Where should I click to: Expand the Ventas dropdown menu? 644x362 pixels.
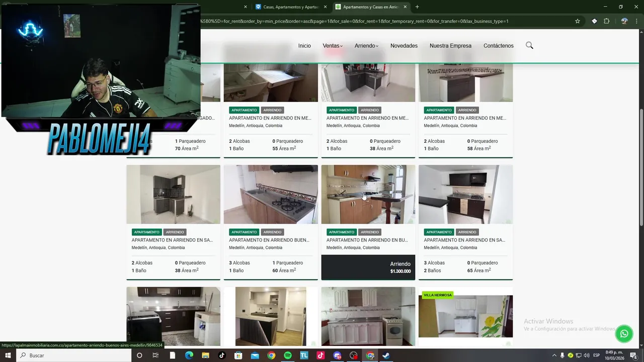point(333,46)
